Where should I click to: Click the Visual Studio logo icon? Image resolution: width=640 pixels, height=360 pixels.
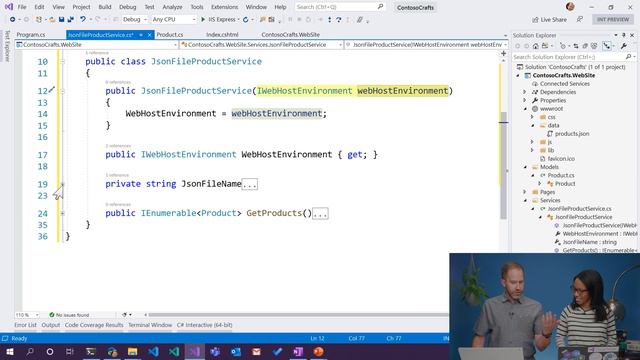8,7
